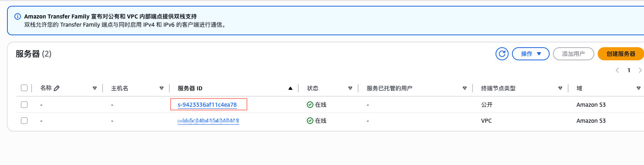Open the blurred second server ID link
This screenshot has height=165, width=644.
point(208,121)
